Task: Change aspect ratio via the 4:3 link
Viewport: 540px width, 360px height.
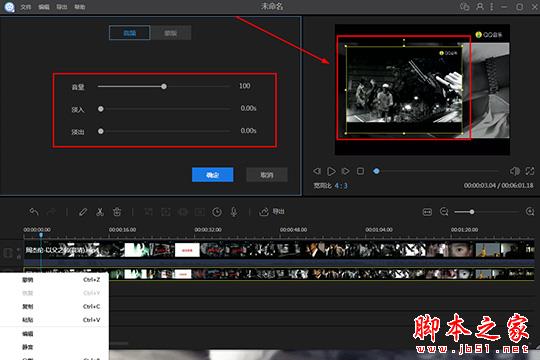Action: point(341,186)
